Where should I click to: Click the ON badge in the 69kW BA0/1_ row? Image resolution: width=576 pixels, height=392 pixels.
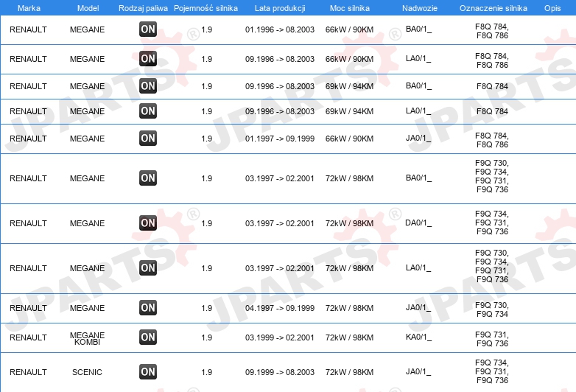pyautogui.click(x=148, y=86)
